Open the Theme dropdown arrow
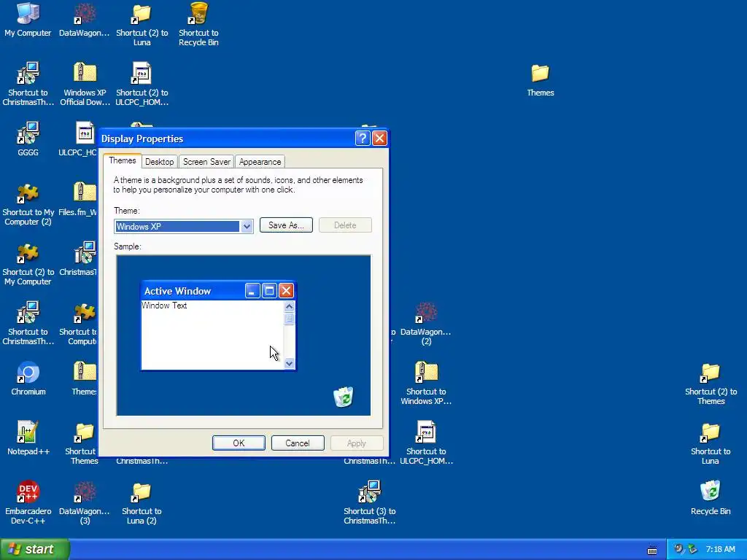 click(x=247, y=227)
